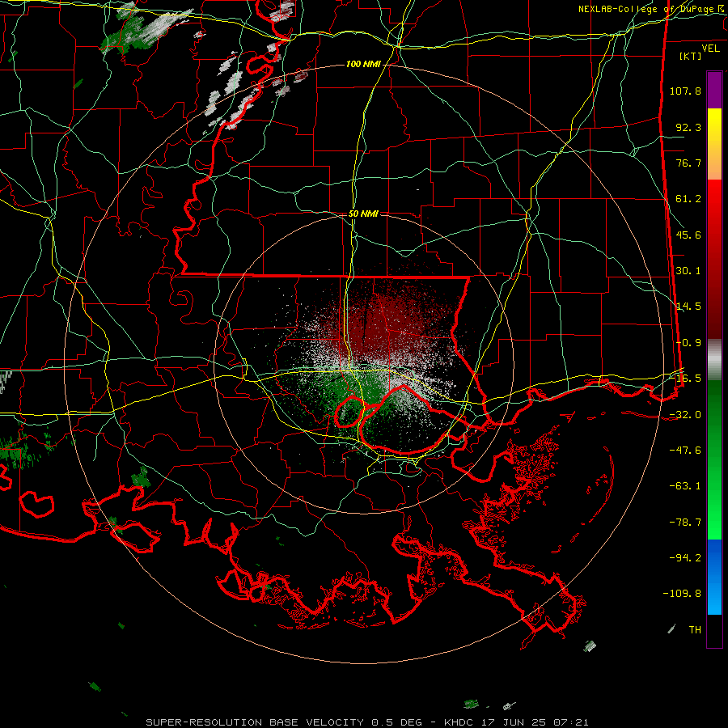Click the 50 NMI range ring label
This screenshot has height=728, width=728.
point(363,214)
